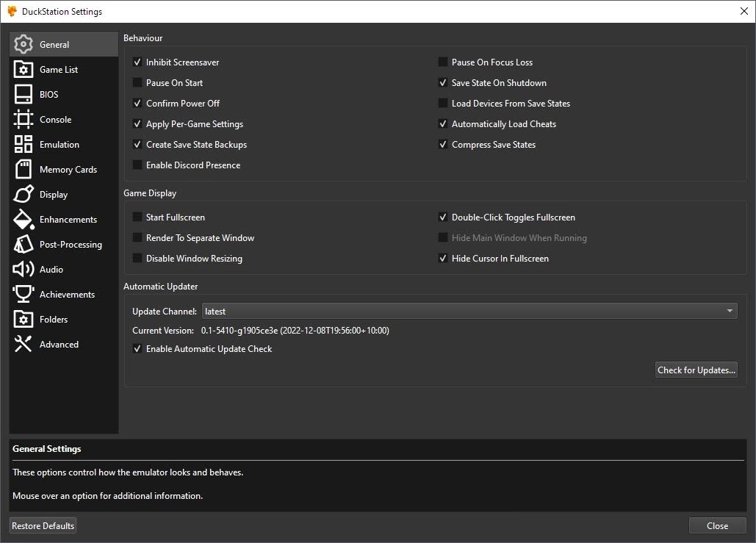
Task: Click the Memory Cards SD card icon
Action: point(24,170)
